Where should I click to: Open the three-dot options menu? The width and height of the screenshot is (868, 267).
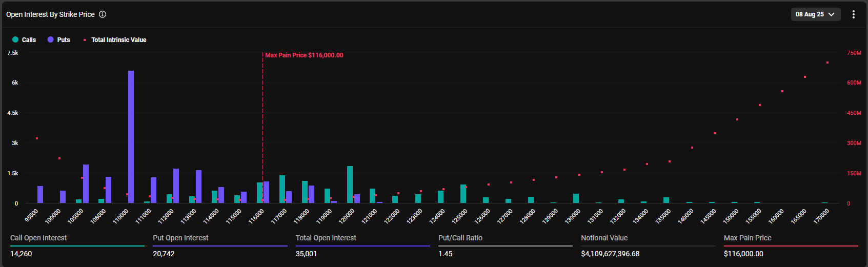[853, 14]
